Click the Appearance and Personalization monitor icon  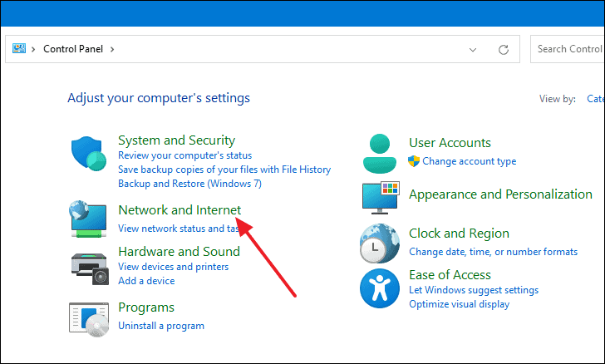tap(381, 198)
